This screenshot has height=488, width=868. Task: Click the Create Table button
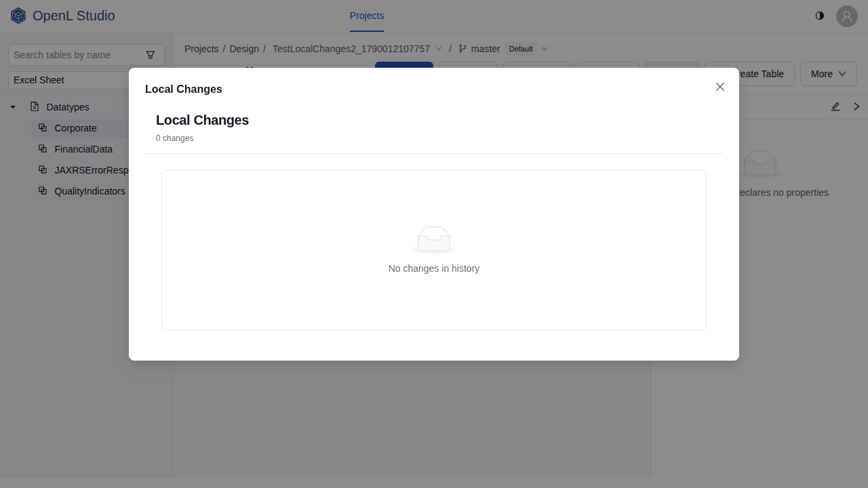point(749,74)
